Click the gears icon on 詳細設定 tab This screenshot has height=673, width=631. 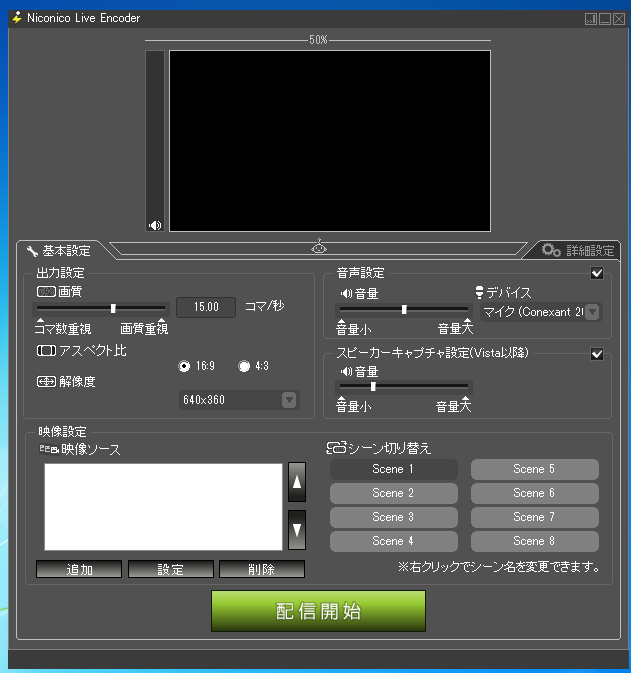click(551, 250)
